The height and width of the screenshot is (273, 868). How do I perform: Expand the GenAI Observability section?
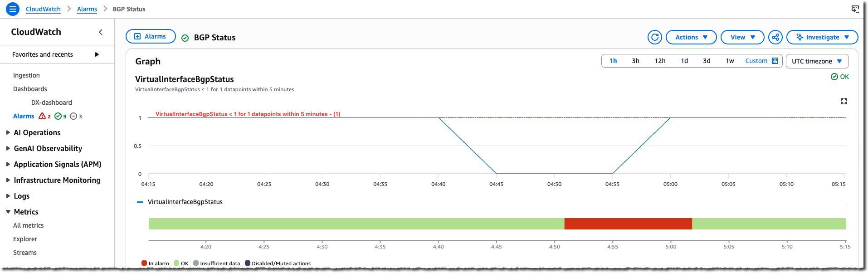(x=8, y=148)
